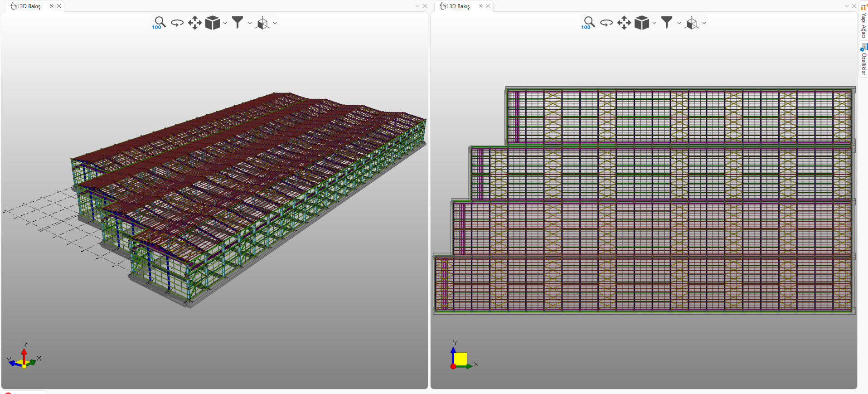Image resolution: width=868 pixels, height=394 pixels.
Task: Click zoom 100% icon in left 3D view
Action: [159, 23]
